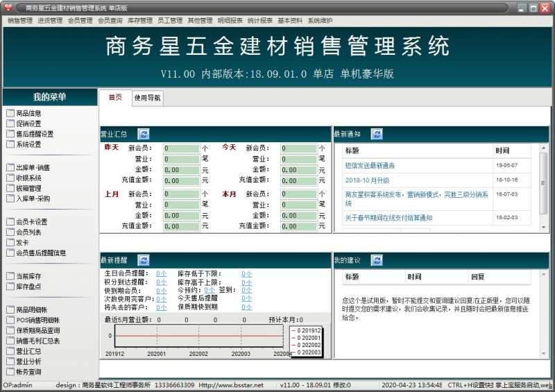Open 会员卡设置 sidebar icon
This screenshot has width=555, height=392.
10,222
